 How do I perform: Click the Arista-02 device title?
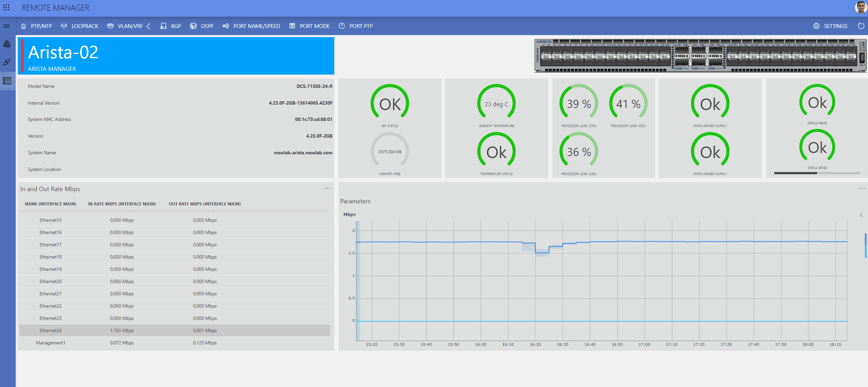[x=63, y=52]
